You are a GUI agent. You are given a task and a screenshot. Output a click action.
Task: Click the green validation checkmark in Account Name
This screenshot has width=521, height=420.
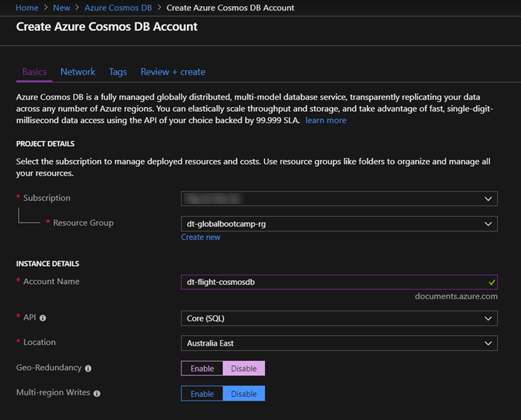tap(492, 282)
